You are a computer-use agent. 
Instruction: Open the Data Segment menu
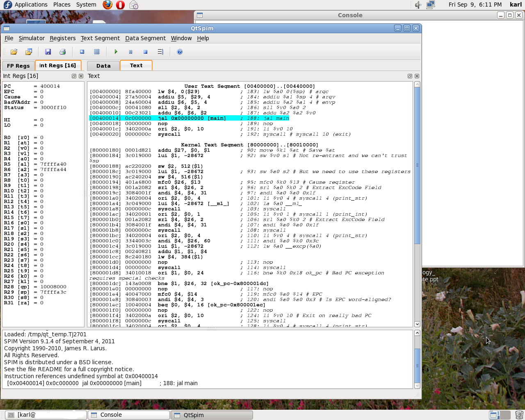tap(145, 38)
